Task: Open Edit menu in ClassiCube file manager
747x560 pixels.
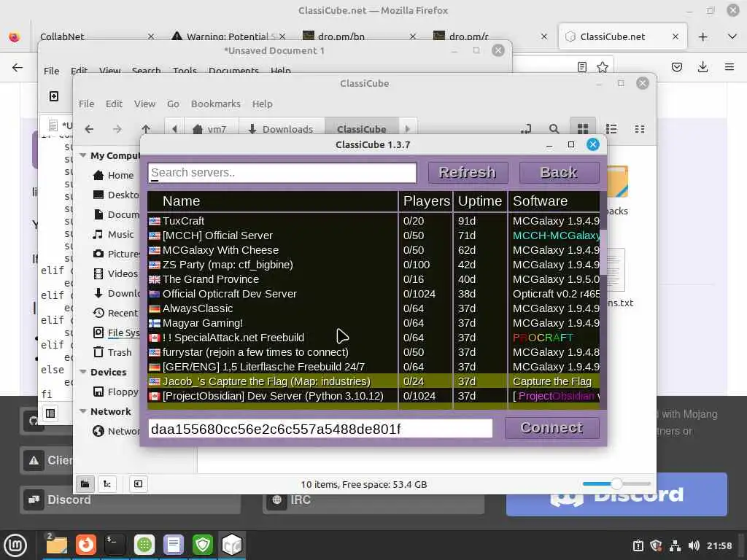Action: point(114,104)
